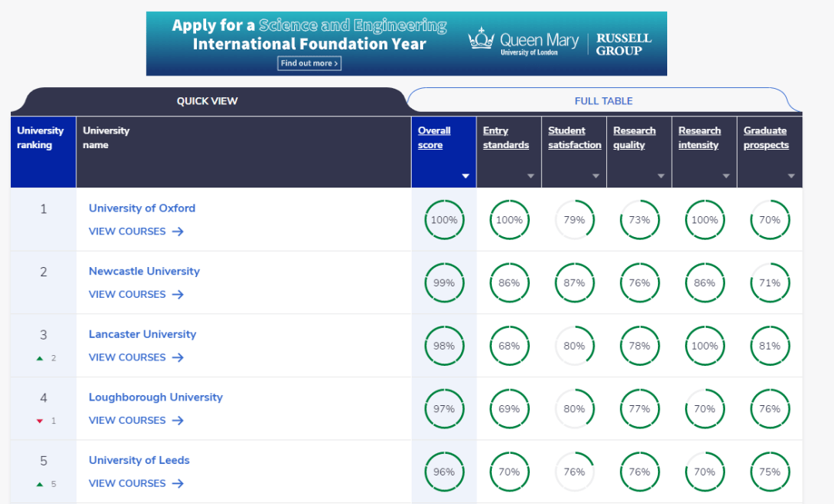Click the Graduate prospects sort arrow
Viewport: 834px width, 504px height.
(x=791, y=176)
